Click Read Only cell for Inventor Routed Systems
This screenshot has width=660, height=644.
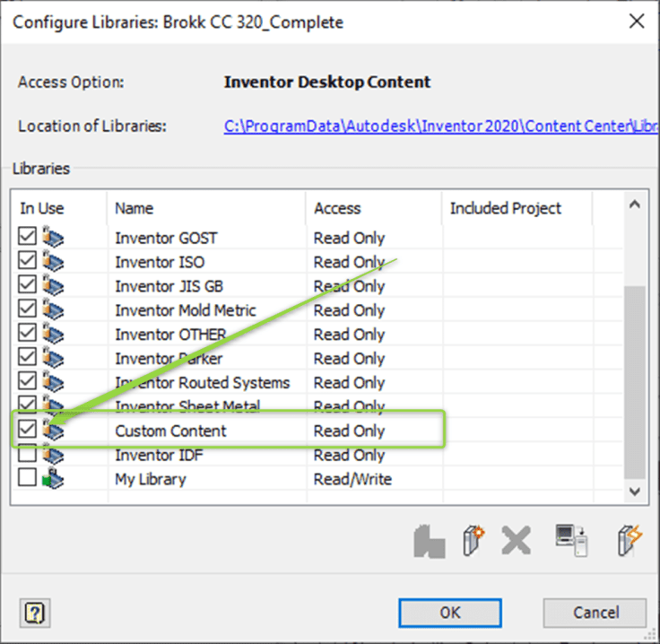350,383
